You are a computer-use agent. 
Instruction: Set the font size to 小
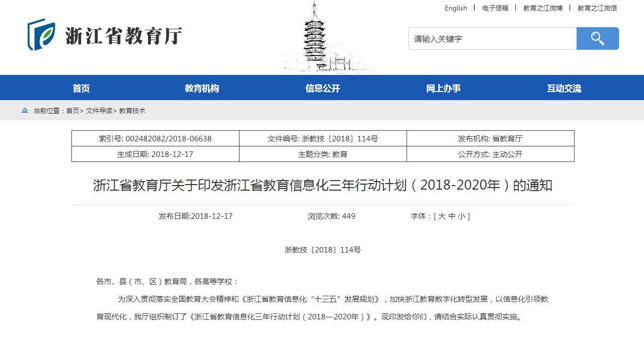[461, 216]
